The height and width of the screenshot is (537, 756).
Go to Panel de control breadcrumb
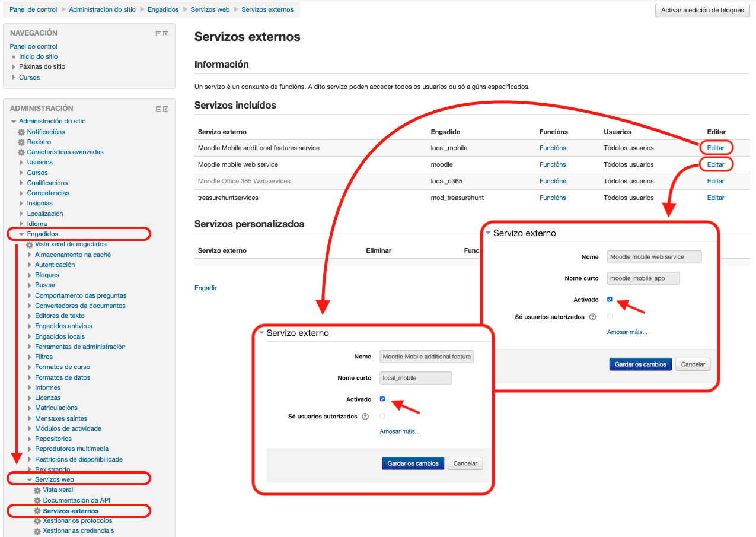pos(33,9)
